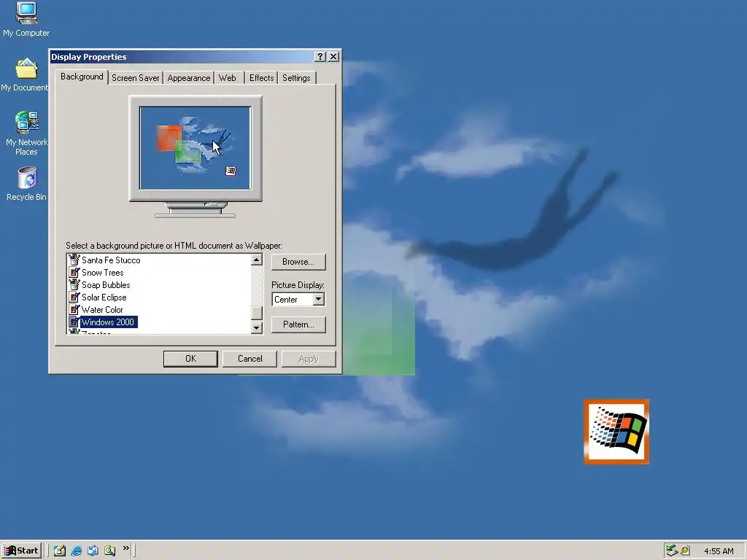Click the Water Color file icon
This screenshot has width=747, height=560.
click(x=74, y=309)
